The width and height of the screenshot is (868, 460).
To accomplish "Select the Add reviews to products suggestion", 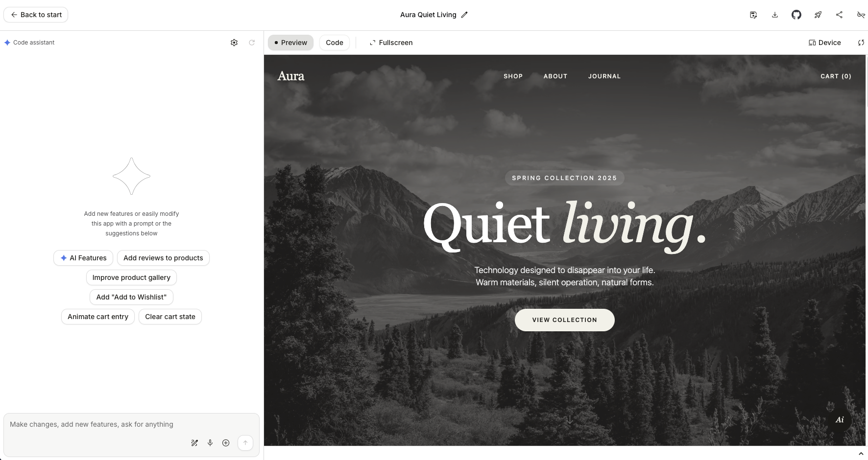I will [x=163, y=258].
